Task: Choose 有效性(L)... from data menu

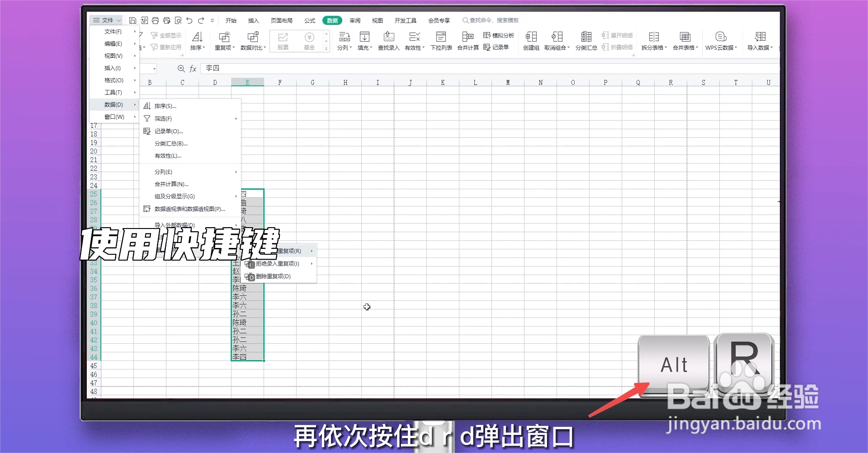Action: [190, 156]
